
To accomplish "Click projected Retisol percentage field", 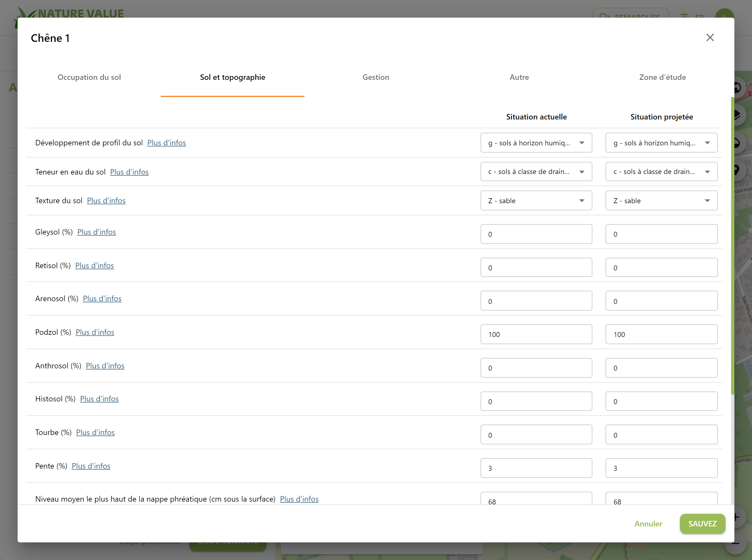I will click(x=661, y=267).
